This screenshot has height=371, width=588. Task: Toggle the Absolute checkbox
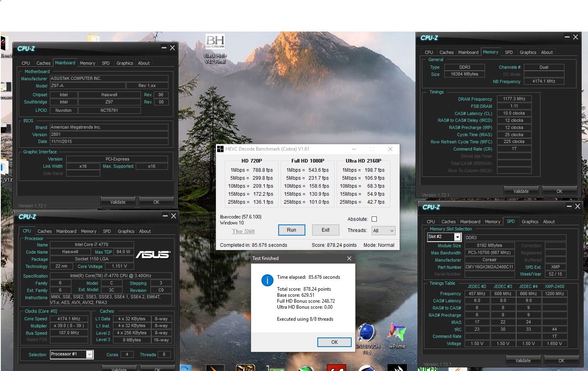point(374,219)
